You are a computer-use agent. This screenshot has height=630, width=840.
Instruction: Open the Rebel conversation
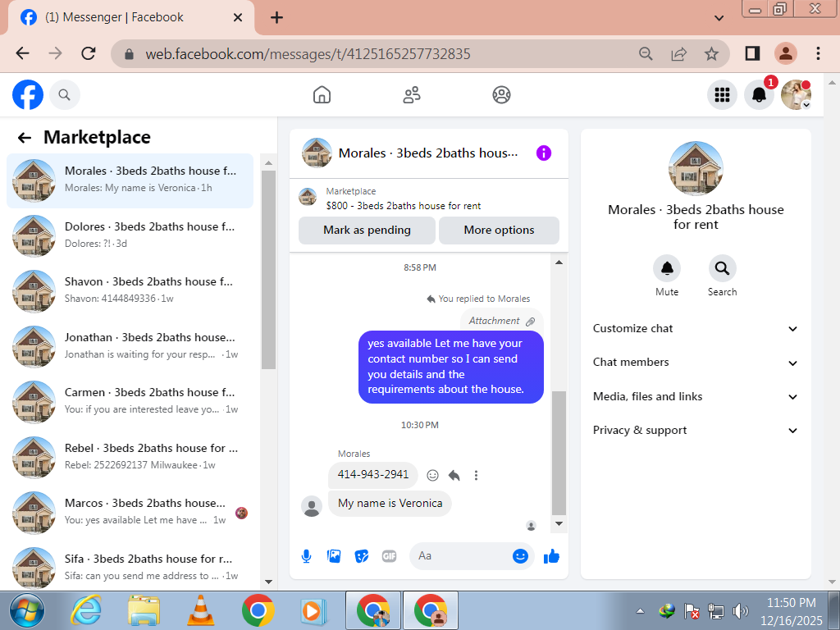(x=130, y=458)
